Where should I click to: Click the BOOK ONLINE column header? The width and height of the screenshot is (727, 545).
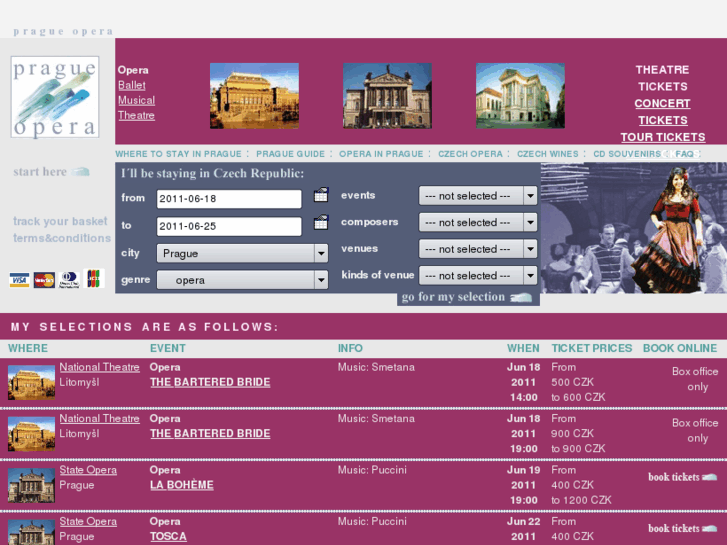tap(680, 348)
